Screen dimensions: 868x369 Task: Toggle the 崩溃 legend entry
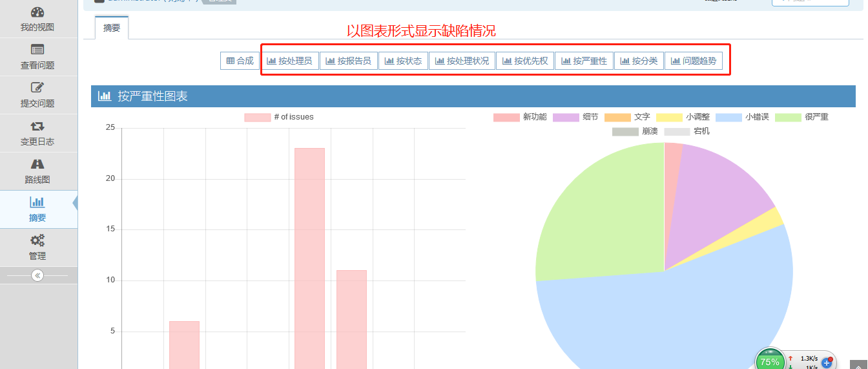635,131
